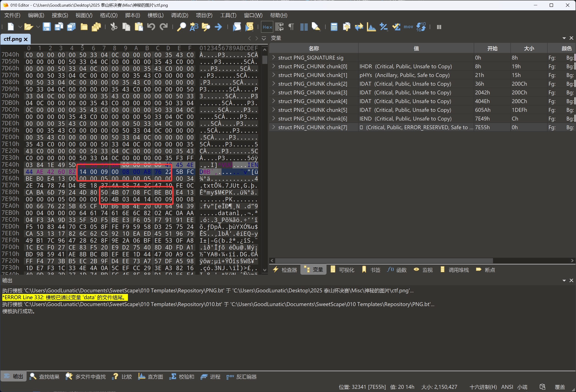Switch to the 检查器 tab
Image resolution: width=576 pixels, height=392 pixels.
285,270
